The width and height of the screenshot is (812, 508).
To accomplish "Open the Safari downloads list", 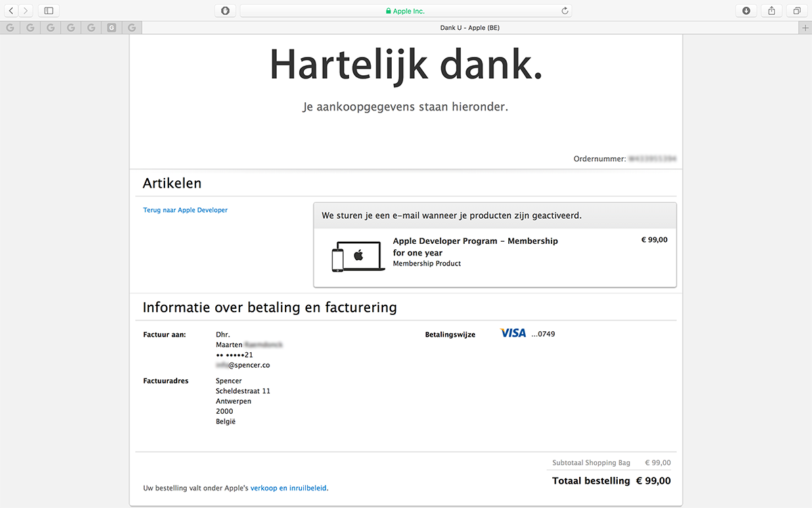I will (746, 11).
